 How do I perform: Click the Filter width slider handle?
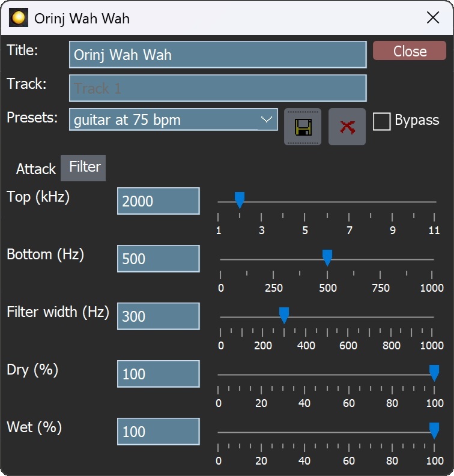284,315
